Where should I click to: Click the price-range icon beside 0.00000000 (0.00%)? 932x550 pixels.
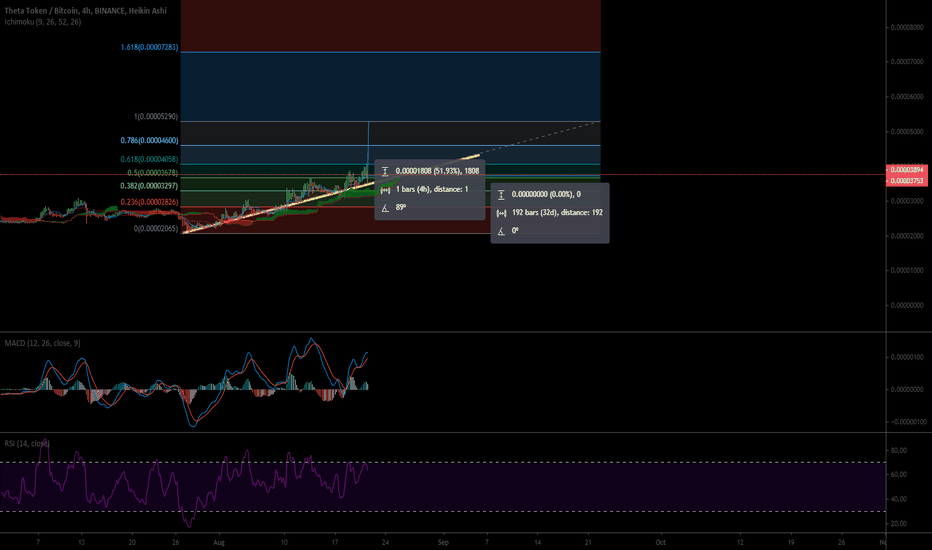pos(501,194)
